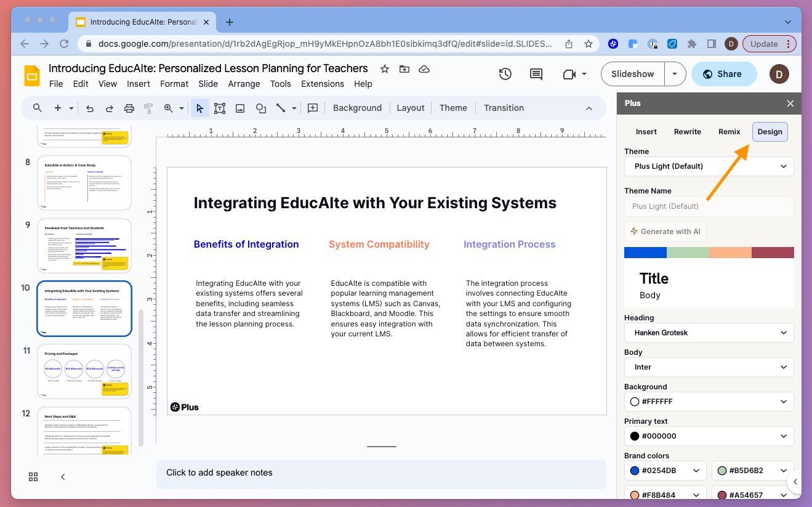Click the video call camera icon
812x507 pixels.
(569, 74)
